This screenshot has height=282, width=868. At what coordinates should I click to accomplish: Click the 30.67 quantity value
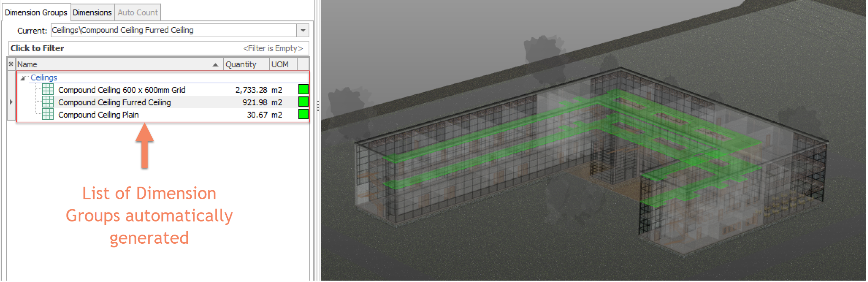[257, 115]
